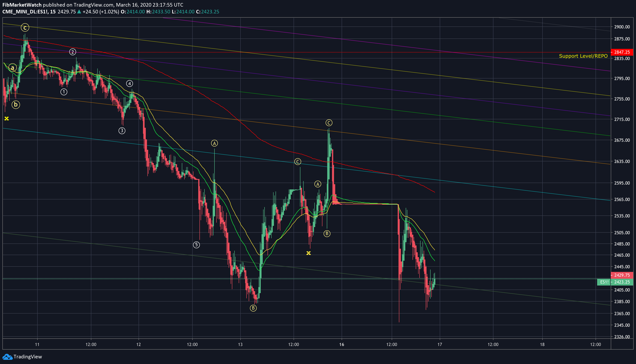Image resolution: width=636 pixels, height=364 pixels.
Task: Click the bold date 16 on time axis
Action: point(342,345)
